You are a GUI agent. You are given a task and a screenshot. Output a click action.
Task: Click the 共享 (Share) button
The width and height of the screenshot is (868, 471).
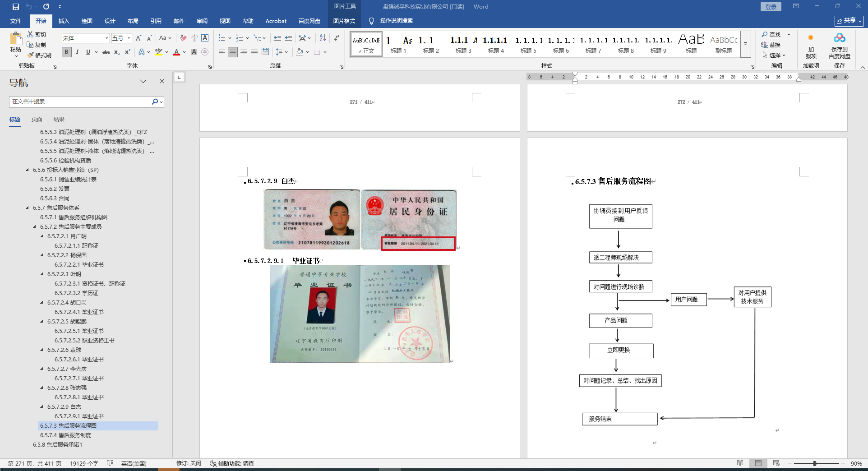click(x=849, y=21)
